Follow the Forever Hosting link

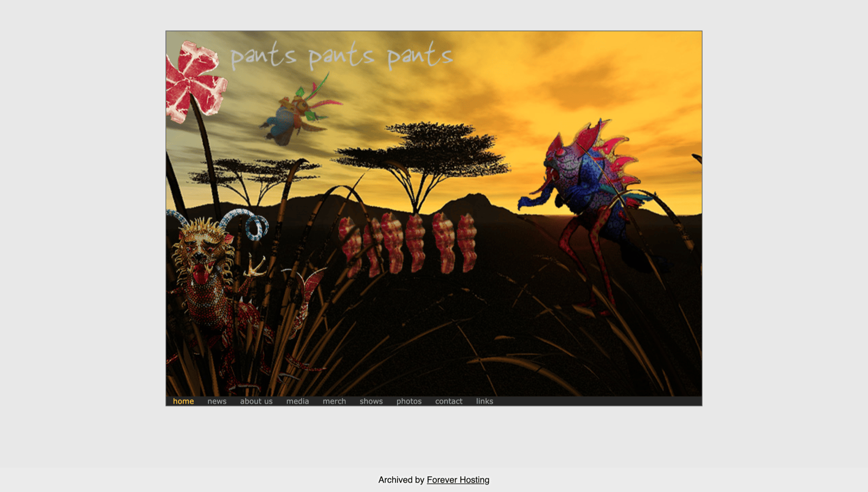pos(458,480)
